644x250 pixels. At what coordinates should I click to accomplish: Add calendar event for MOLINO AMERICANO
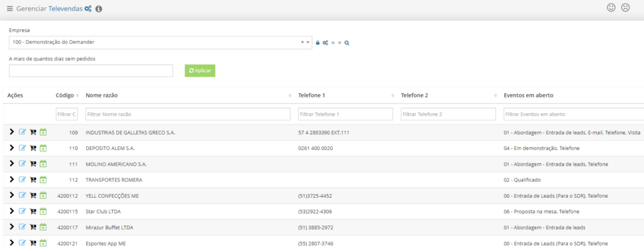click(43, 163)
